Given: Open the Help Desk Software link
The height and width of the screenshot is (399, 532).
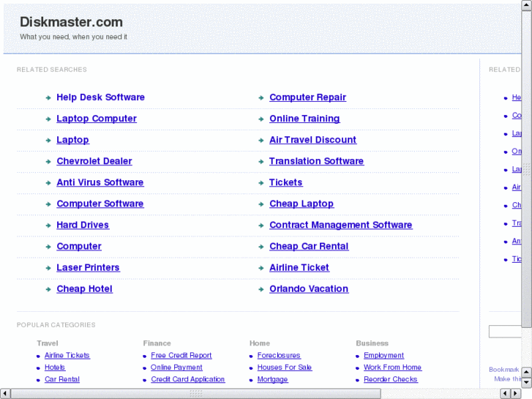Looking at the screenshot, I should [100, 97].
